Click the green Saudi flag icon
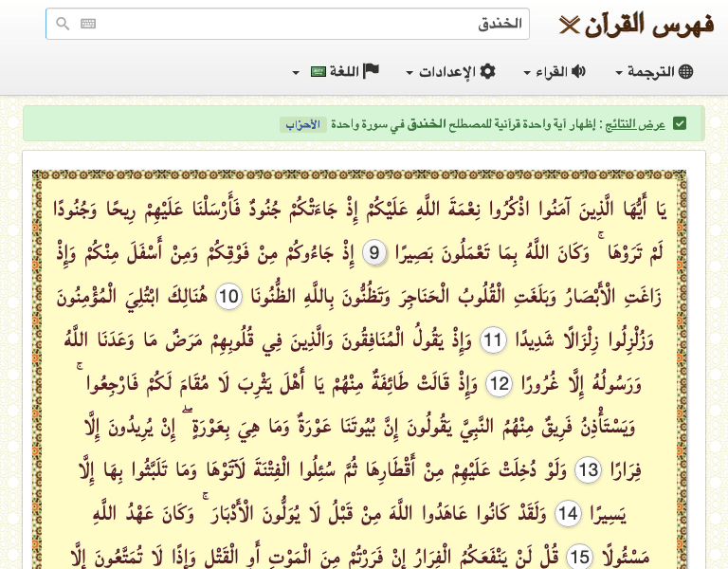This screenshot has height=569, width=728. pyautogui.click(x=318, y=71)
